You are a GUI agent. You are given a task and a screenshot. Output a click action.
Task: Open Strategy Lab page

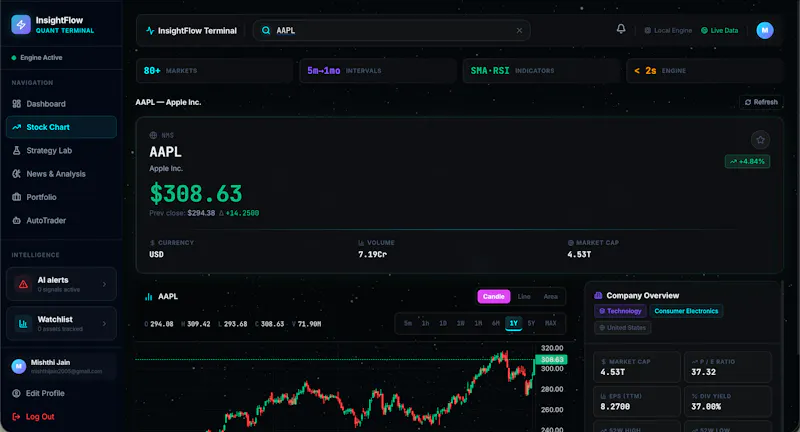[61, 150]
